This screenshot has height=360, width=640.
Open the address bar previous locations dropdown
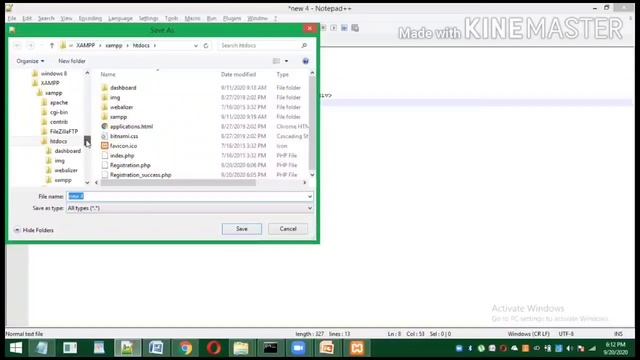click(196, 46)
